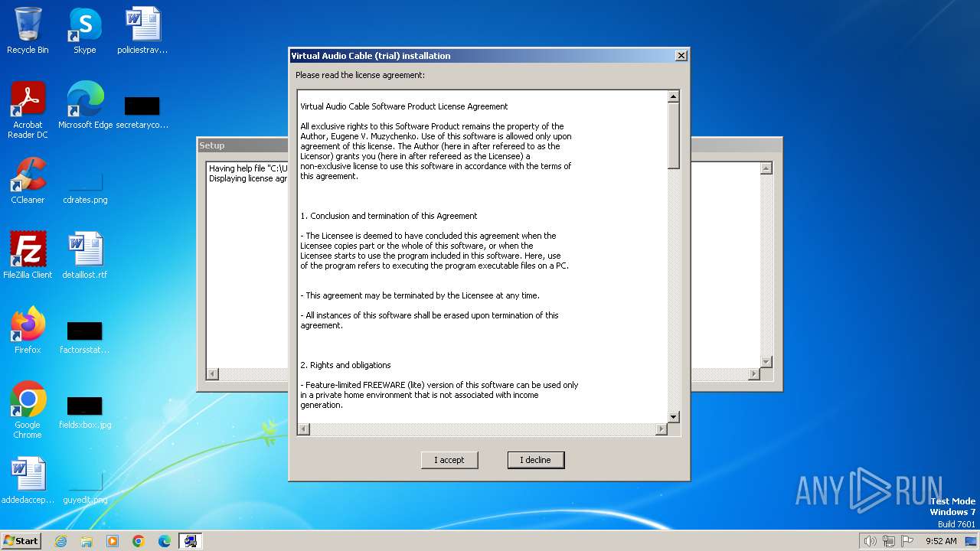
Task: Switch to the installer taskbar button
Action: 191,541
